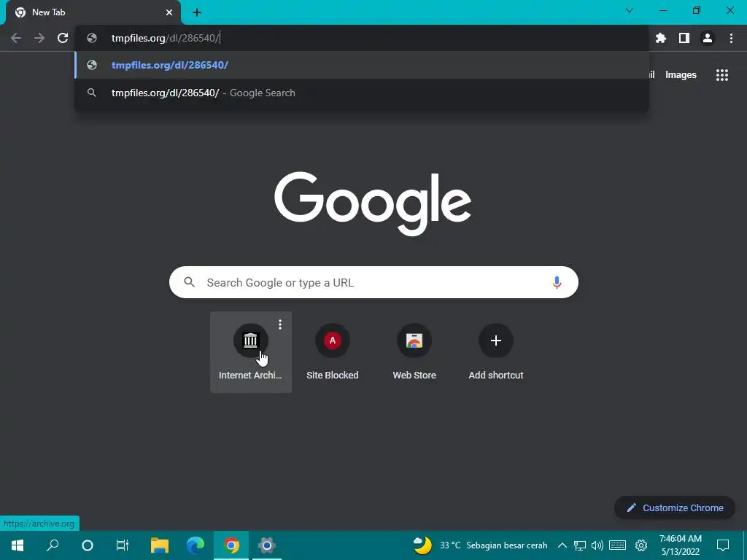Click the address bar URL text

[165, 38]
